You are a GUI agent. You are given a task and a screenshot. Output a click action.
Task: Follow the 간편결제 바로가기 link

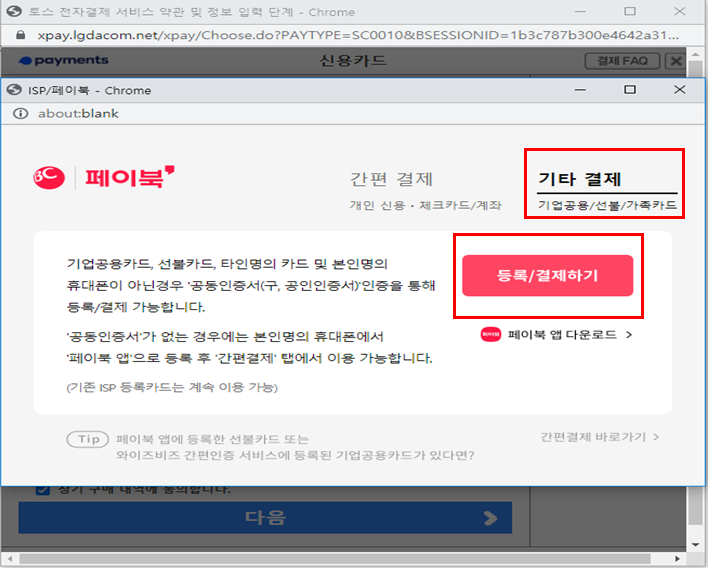[x=600, y=437]
